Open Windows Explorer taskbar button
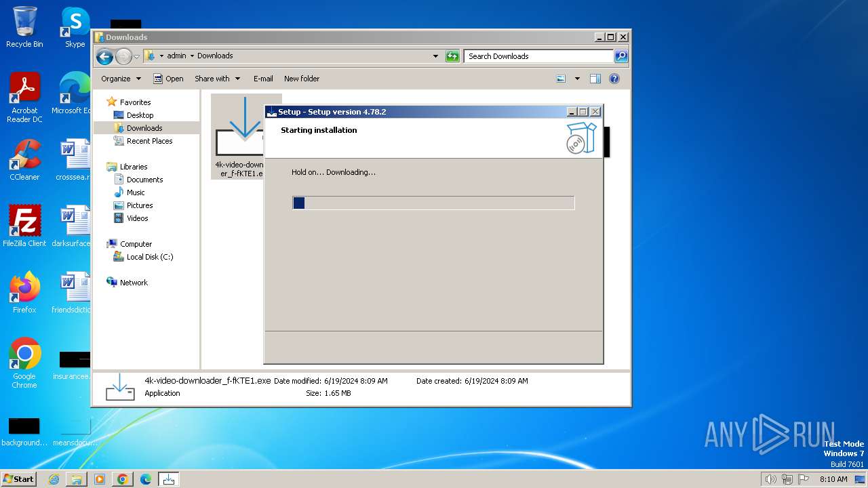 coord(77,479)
